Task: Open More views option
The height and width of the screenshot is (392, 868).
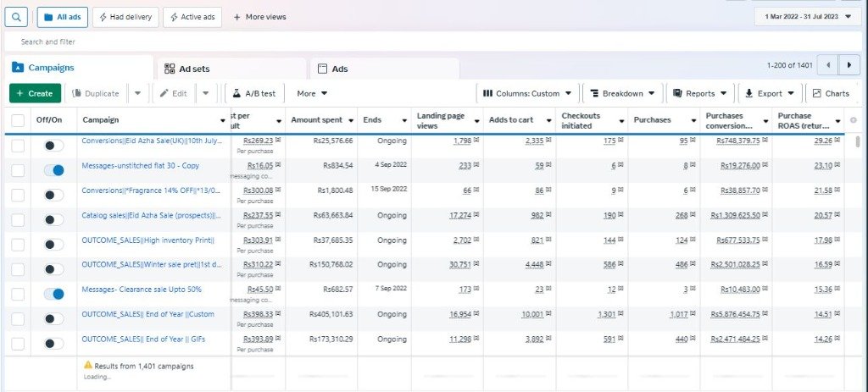Action: coord(259,17)
